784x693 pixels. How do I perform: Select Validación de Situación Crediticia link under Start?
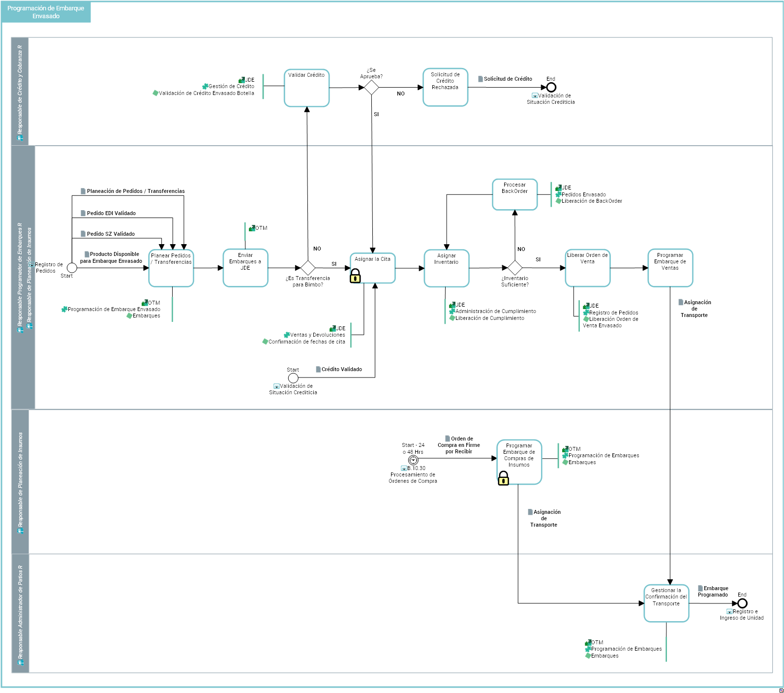click(293, 389)
